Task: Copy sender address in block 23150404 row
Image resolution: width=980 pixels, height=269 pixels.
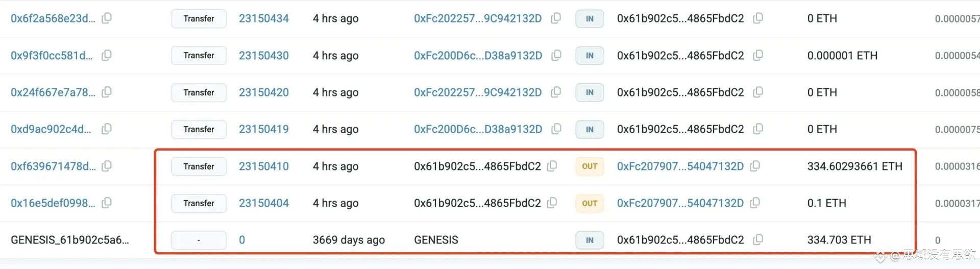Action: (552, 203)
